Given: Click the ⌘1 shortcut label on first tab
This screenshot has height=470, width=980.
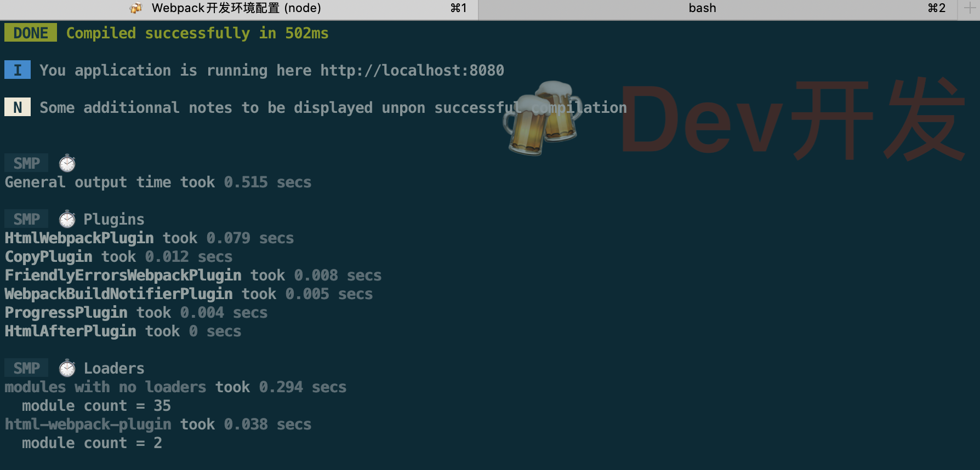Looking at the screenshot, I should (459, 8).
